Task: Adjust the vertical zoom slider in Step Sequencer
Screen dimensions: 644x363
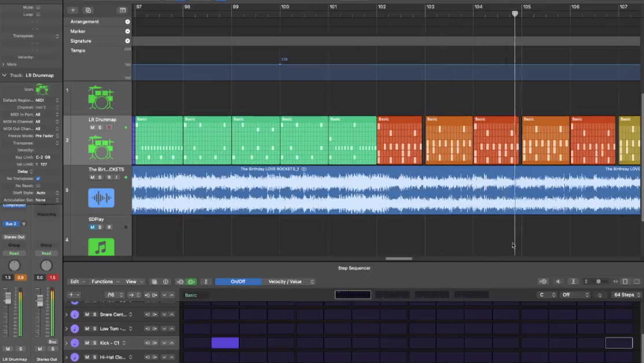Action: (x=599, y=281)
